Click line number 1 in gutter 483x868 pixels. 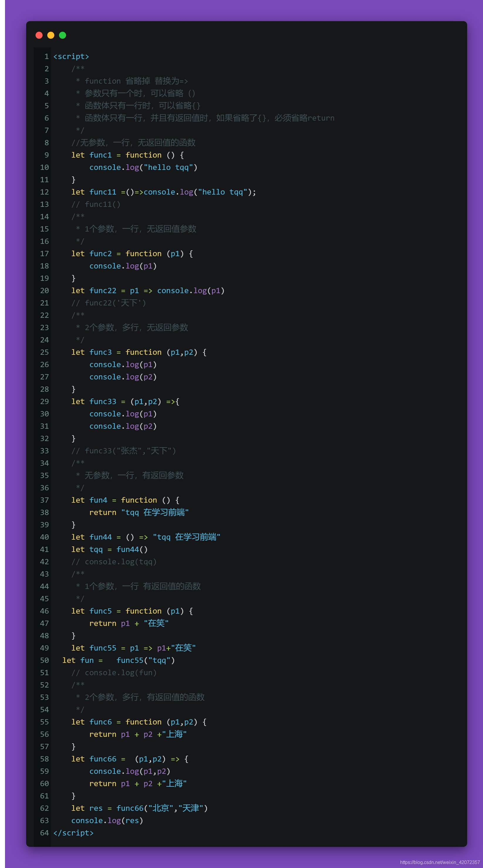[46, 57]
